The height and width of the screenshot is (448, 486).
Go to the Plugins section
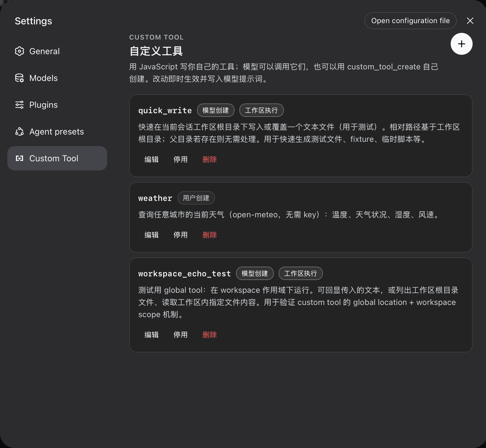tap(57, 105)
